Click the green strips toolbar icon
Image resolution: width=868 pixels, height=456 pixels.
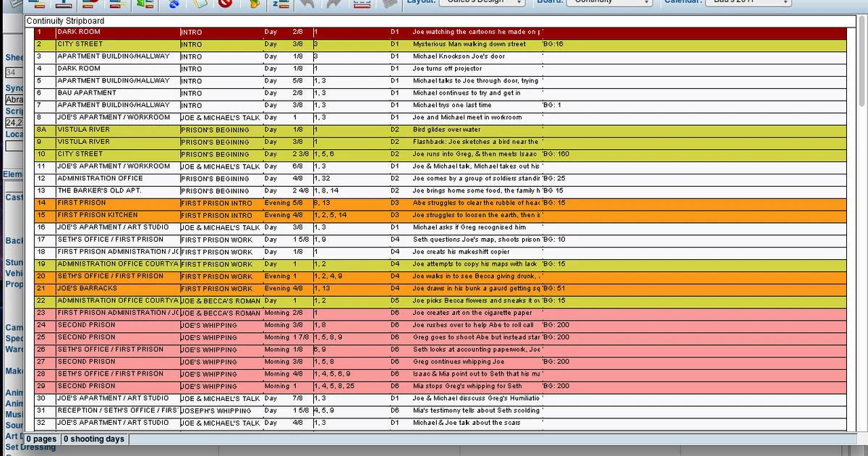click(145, 4)
